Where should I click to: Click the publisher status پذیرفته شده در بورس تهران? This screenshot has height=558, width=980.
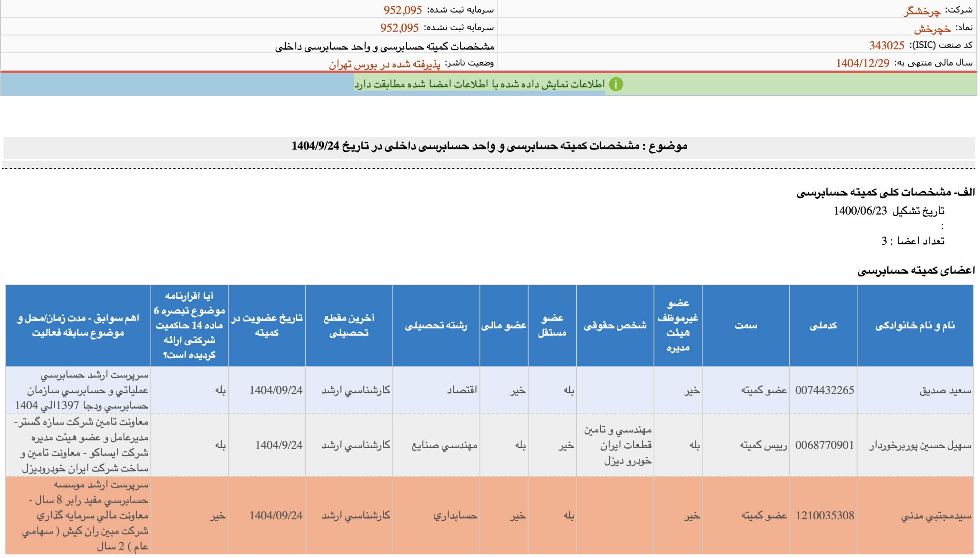click(384, 64)
